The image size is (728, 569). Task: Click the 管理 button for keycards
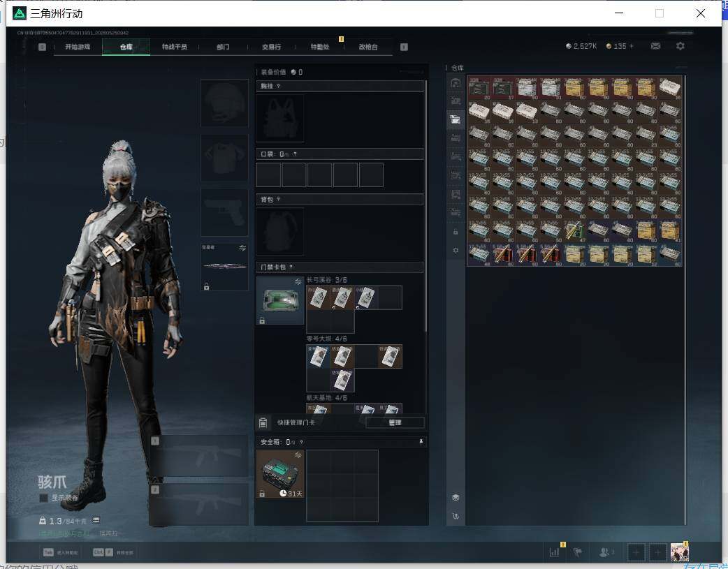[395, 422]
